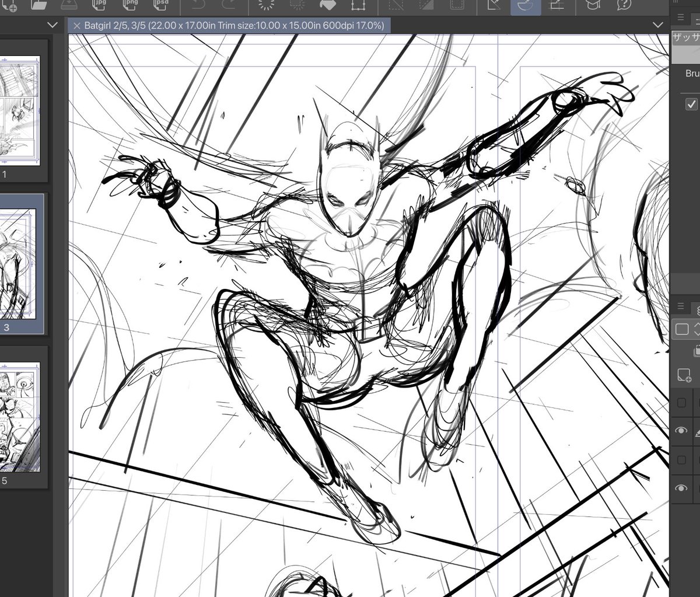Screen dimensions: 700x597
Task: Click the Clear outside selection icon
Action: [297, 6]
